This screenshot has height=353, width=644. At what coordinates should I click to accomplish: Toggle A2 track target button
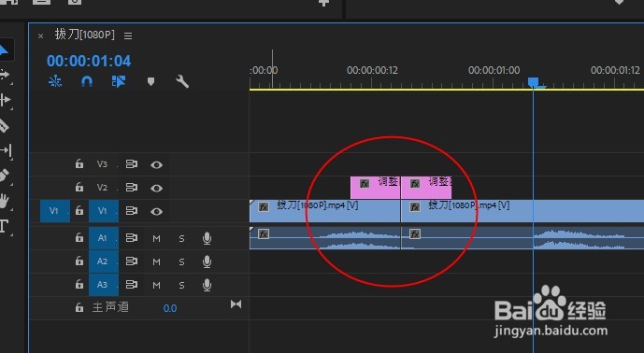[x=104, y=261]
